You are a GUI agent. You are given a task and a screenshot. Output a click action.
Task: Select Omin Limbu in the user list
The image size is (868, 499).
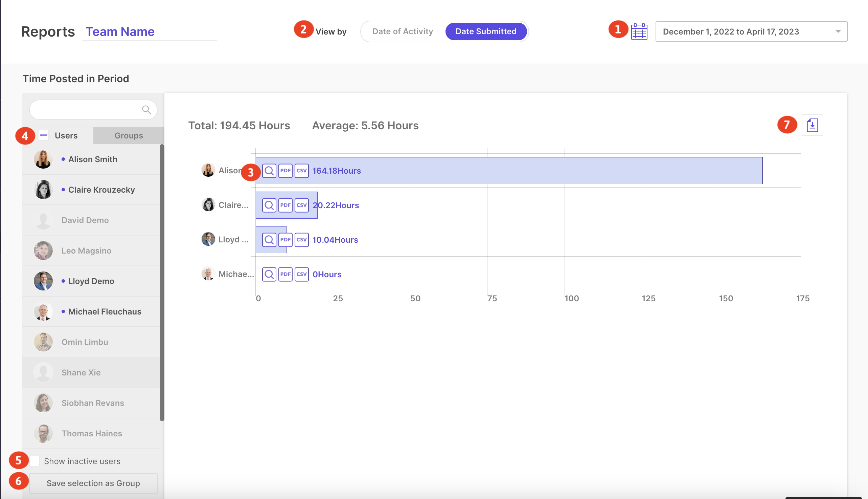[x=91, y=342]
